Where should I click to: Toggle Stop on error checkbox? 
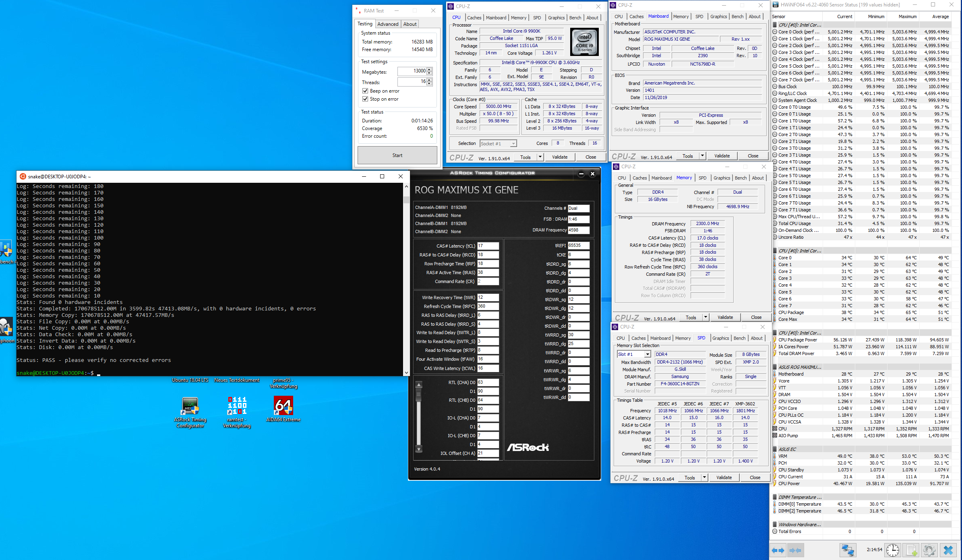[x=365, y=99]
